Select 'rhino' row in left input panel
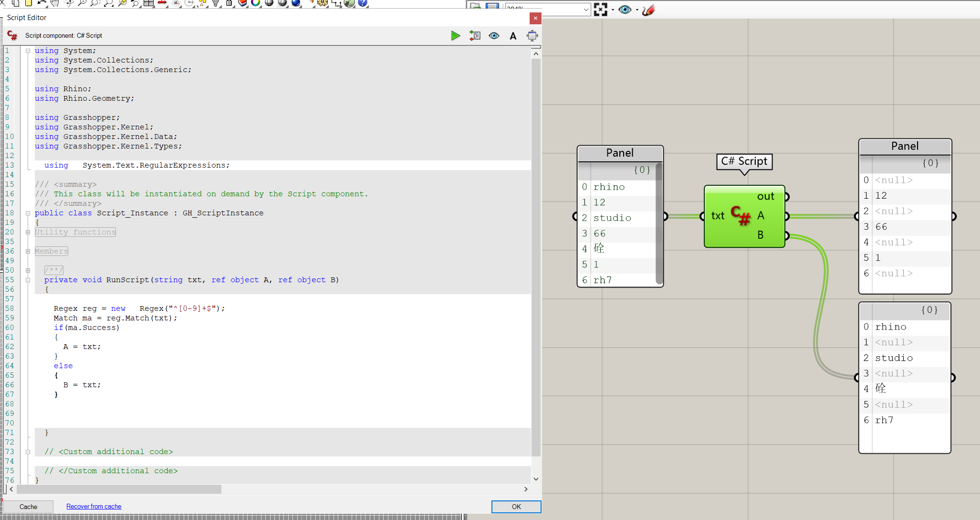 coord(617,187)
